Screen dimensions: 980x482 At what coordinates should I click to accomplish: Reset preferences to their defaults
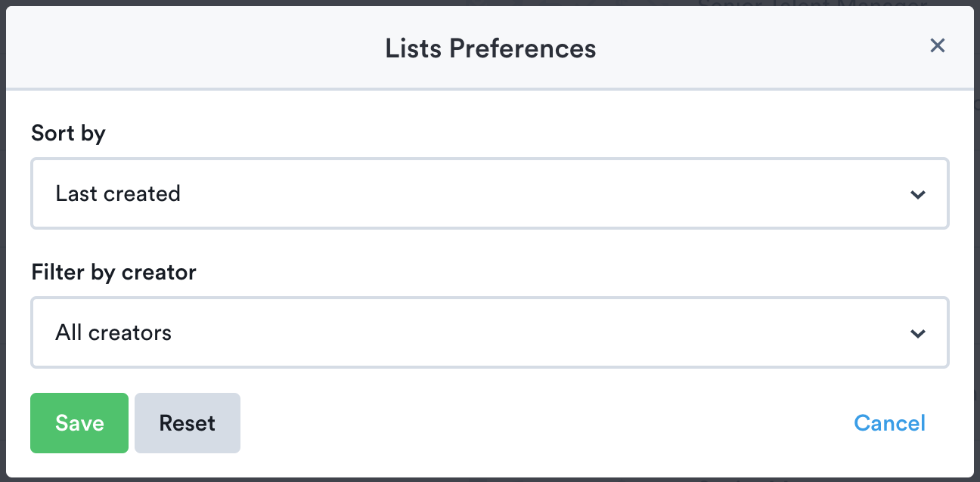point(188,423)
